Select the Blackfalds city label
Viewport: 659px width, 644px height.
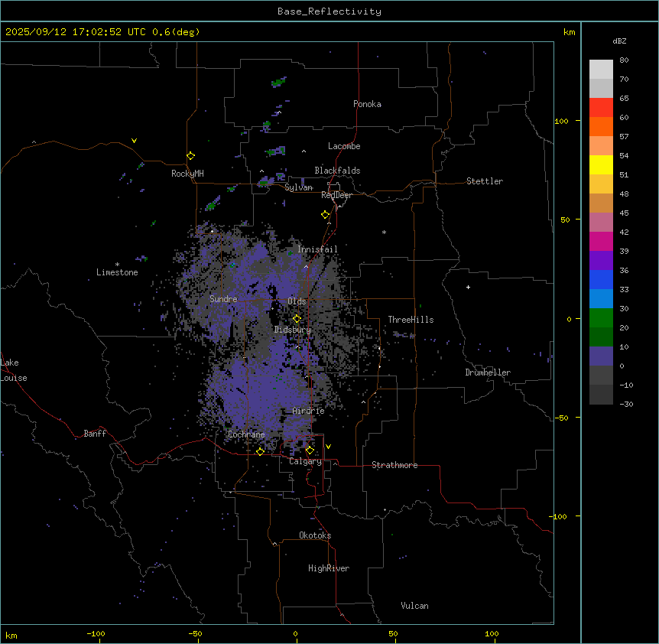pyautogui.click(x=337, y=171)
